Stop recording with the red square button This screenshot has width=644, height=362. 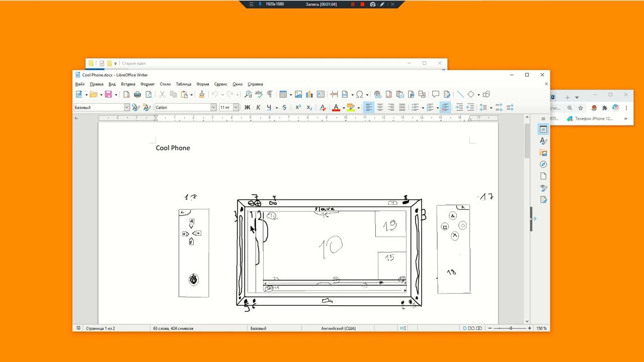[362, 4]
